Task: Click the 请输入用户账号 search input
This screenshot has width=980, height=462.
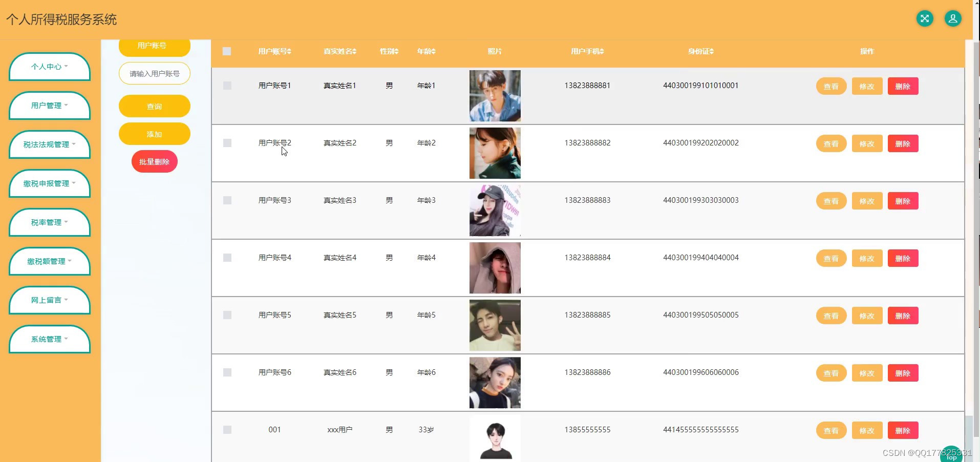Action: click(x=155, y=73)
